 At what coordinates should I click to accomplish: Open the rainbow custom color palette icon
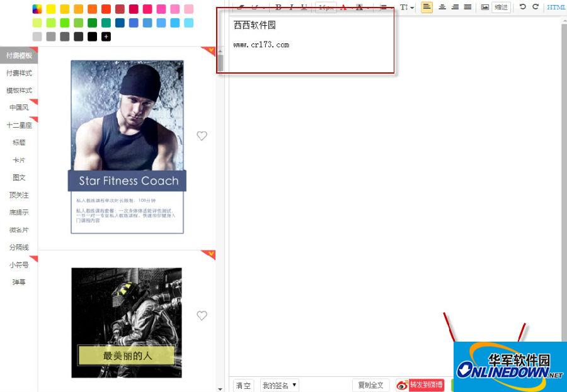tap(37, 9)
